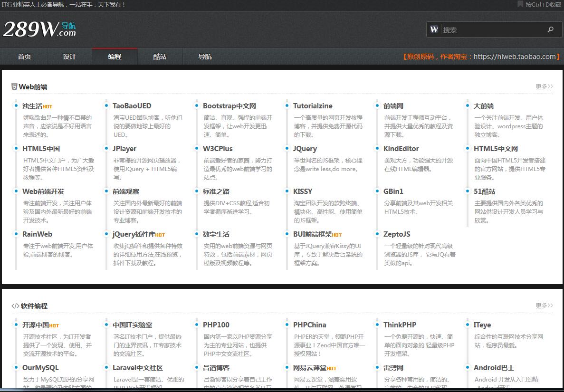
Task: Visit the TaoBaoUED link
Action: click(132, 106)
